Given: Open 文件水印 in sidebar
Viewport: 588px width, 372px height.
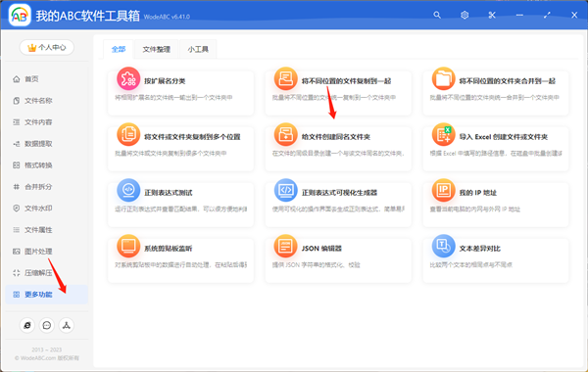Looking at the screenshot, I should point(46,209).
